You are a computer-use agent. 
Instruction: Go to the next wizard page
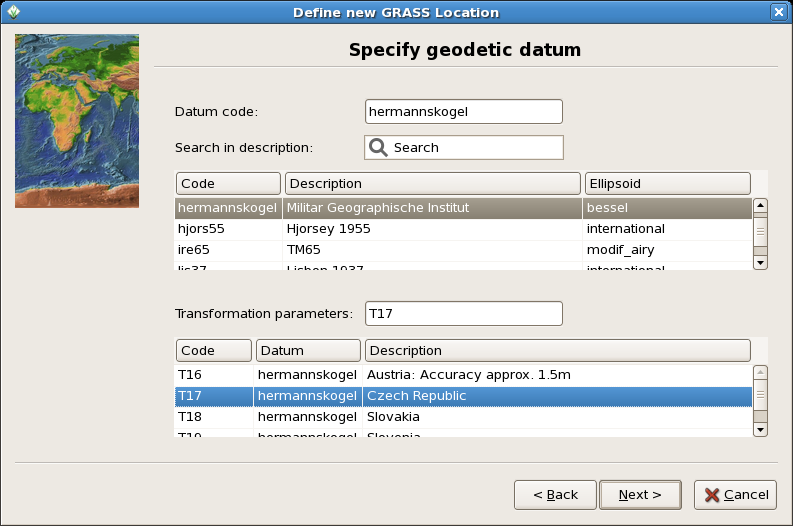click(640, 495)
